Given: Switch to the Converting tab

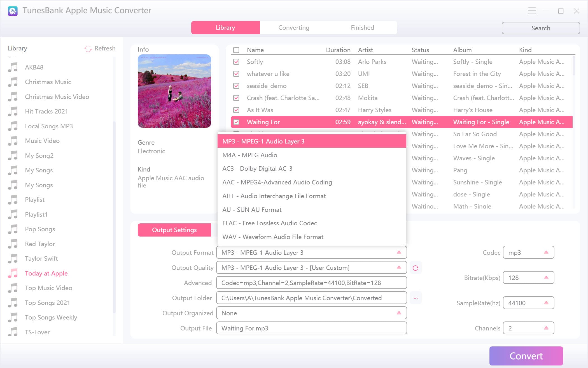Looking at the screenshot, I should [294, 27].
